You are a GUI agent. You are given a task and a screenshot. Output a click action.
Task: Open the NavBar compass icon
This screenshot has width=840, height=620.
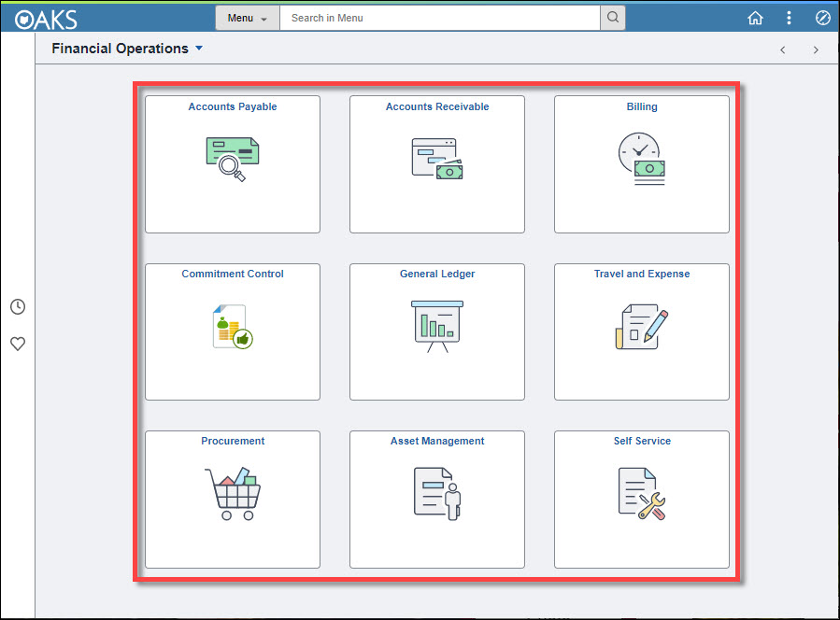coord(823,18)
